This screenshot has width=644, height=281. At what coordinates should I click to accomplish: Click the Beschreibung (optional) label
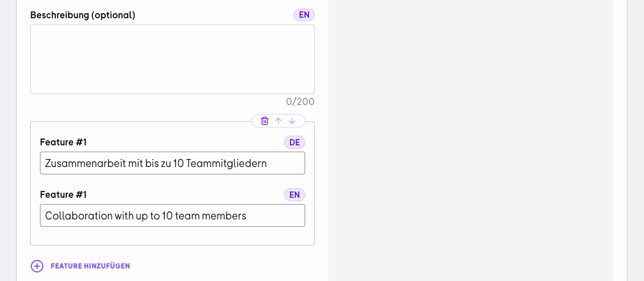pyautogui.click(x=83, y=15)
